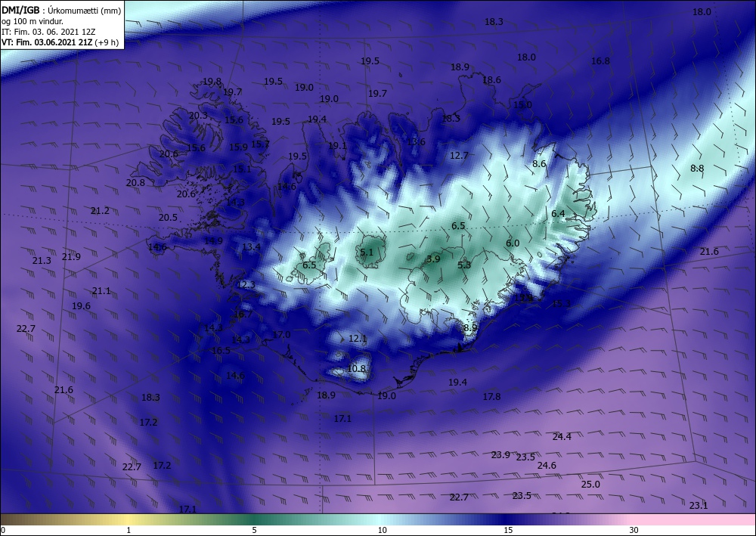The height and width of the screenshot is (536, 756).
Task: Click the legend tick label 30
Action: pyautogui.click(x=634, y=531)
